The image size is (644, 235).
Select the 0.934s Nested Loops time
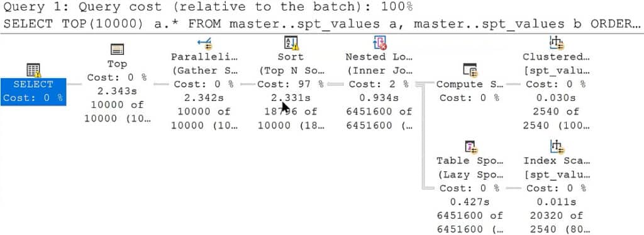(379, 98)
